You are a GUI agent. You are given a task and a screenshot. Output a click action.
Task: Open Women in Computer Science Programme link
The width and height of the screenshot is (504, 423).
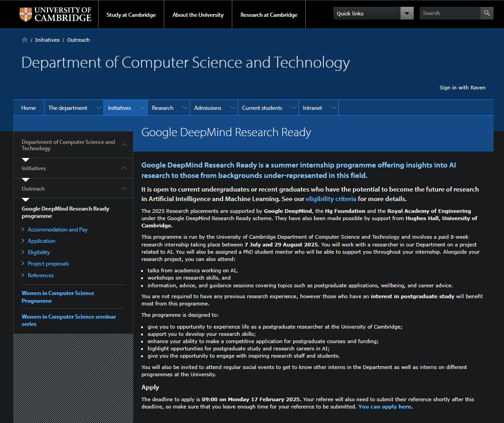pos(58,297)
